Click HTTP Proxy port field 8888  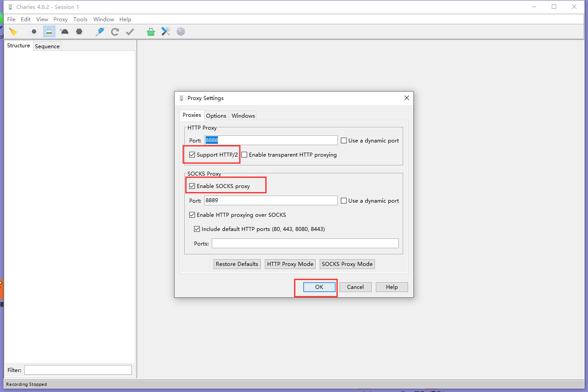pyautogui.click(x=271, y=140)
